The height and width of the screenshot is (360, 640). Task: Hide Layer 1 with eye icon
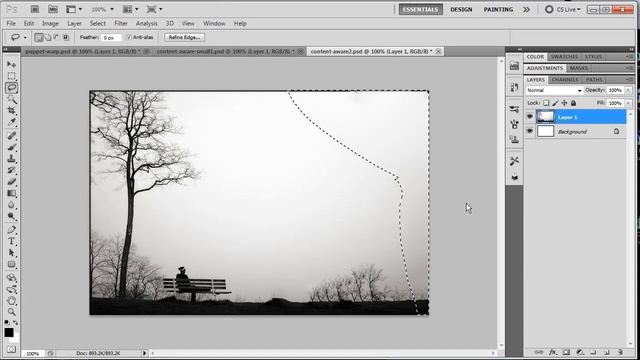click(x=530, y=117)
